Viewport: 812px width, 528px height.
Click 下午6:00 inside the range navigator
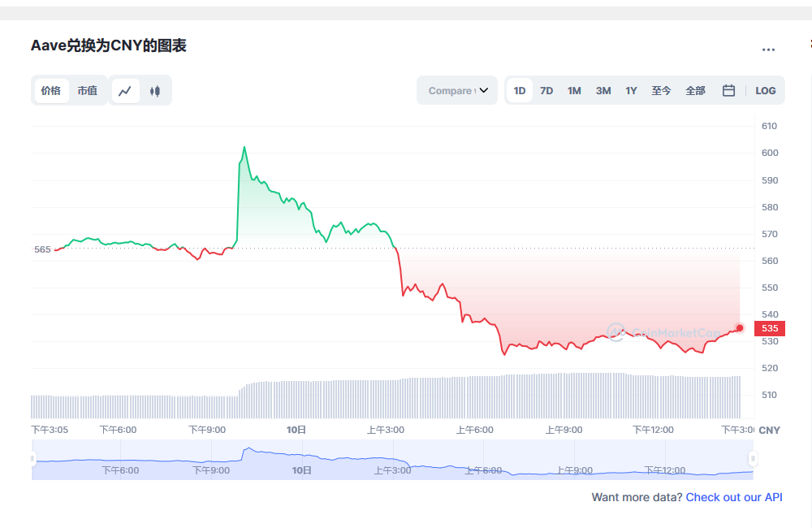coord(120,470)
